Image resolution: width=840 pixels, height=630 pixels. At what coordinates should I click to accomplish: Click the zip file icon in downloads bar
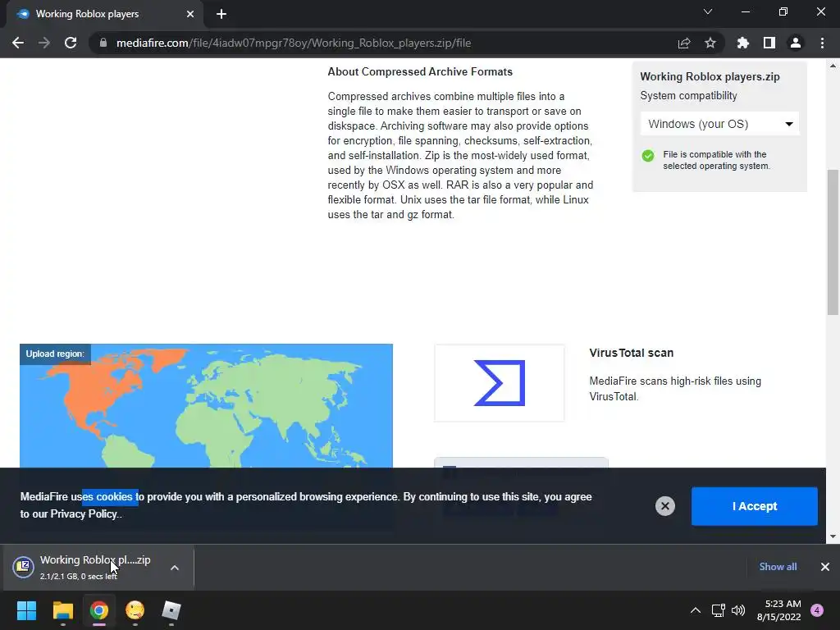click(x=23, y=567)
